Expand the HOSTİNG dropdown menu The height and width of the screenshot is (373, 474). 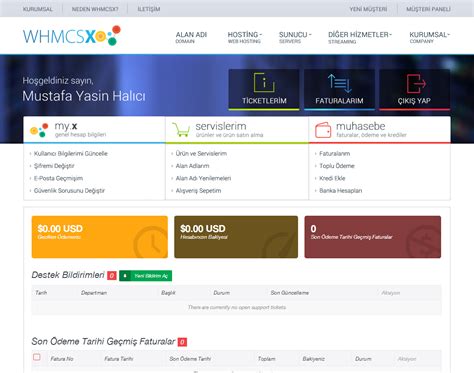point(245,37)
